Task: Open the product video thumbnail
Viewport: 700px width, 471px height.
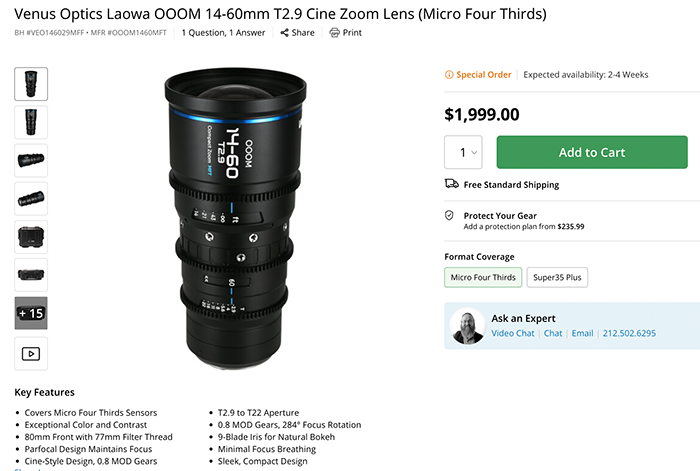Action: point(31,353)
